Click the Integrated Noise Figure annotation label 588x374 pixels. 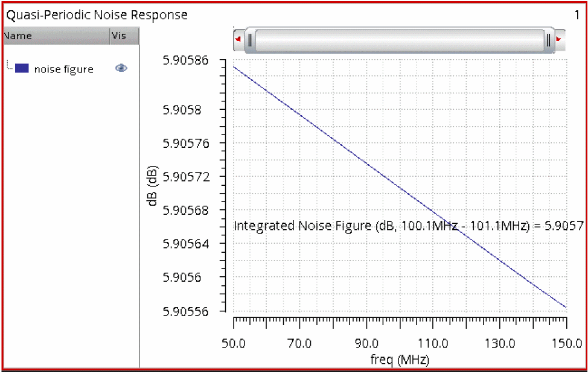tap(409, 226)
